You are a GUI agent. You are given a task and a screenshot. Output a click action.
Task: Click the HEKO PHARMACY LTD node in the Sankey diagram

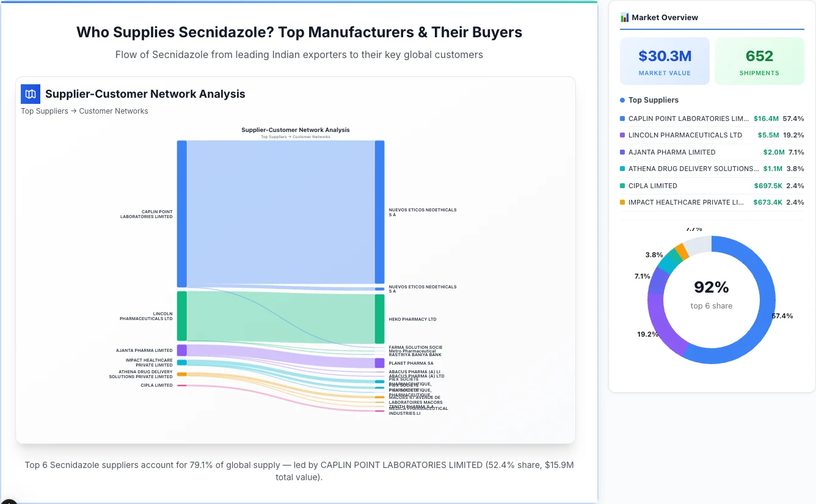coord(379,318)
